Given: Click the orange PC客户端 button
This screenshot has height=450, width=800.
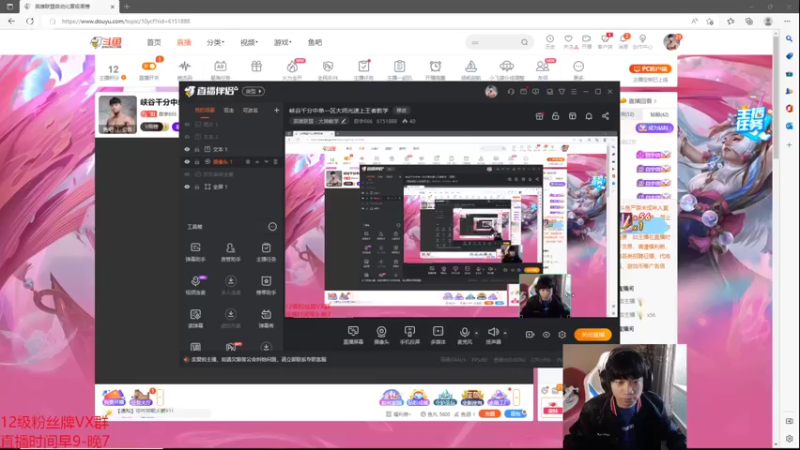Looking at the screenshot, I should click(650, 68).
